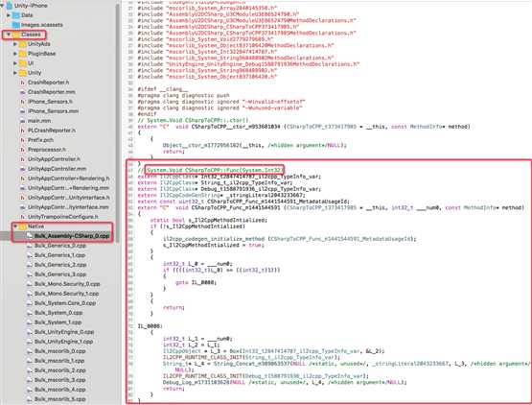Click the Bulk_Mono.Security_0.cpp file icon
The image size is (532, 405).
coord(30,284)
